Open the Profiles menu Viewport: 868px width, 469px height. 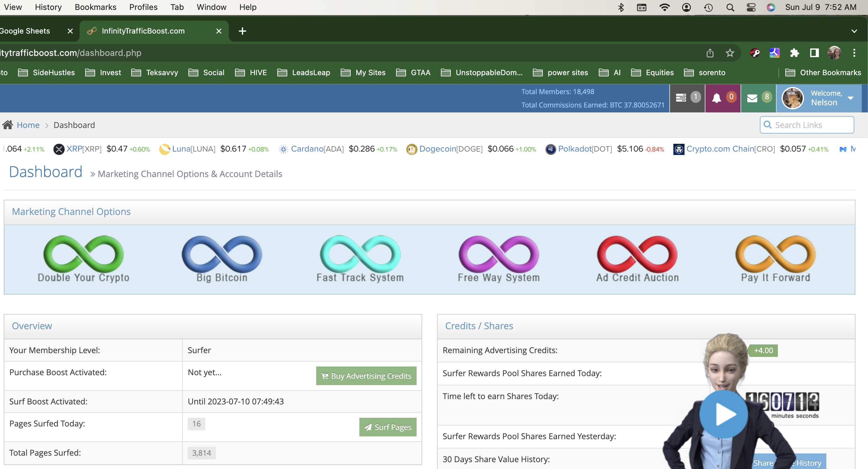(143, 7)
